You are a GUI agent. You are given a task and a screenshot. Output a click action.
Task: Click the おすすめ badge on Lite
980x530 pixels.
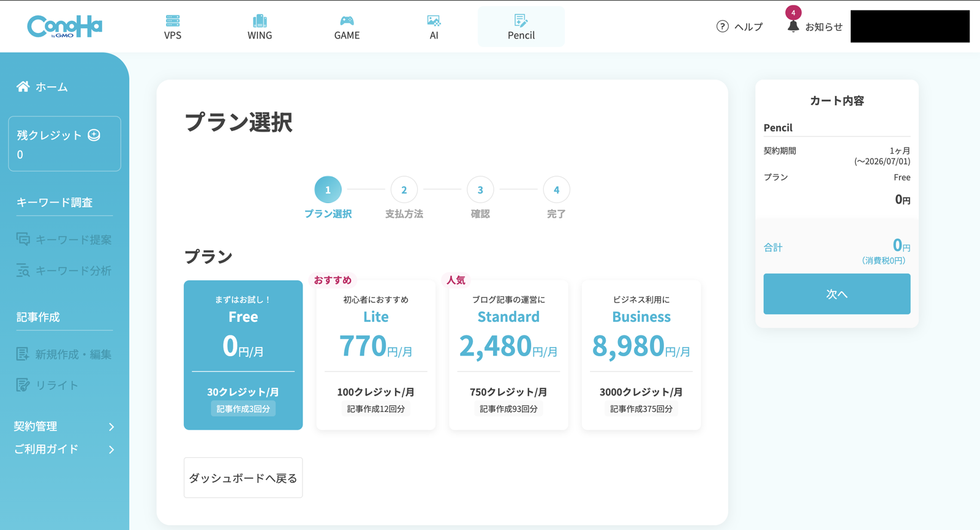pos(333,280)
